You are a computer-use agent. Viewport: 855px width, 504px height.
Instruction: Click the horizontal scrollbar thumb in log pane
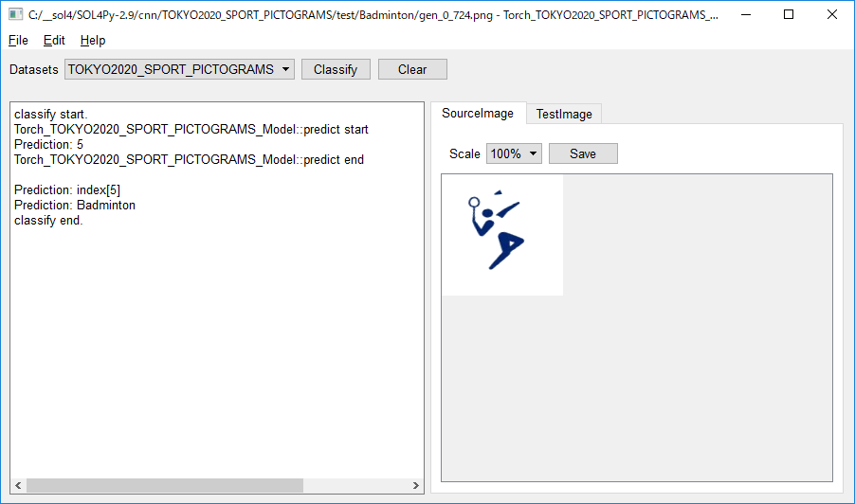point(165,485)
